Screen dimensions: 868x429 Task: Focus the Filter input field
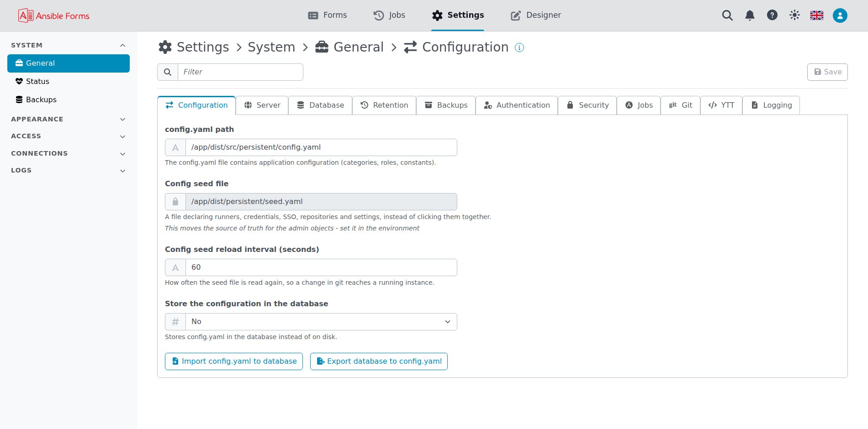click(240, 72)
